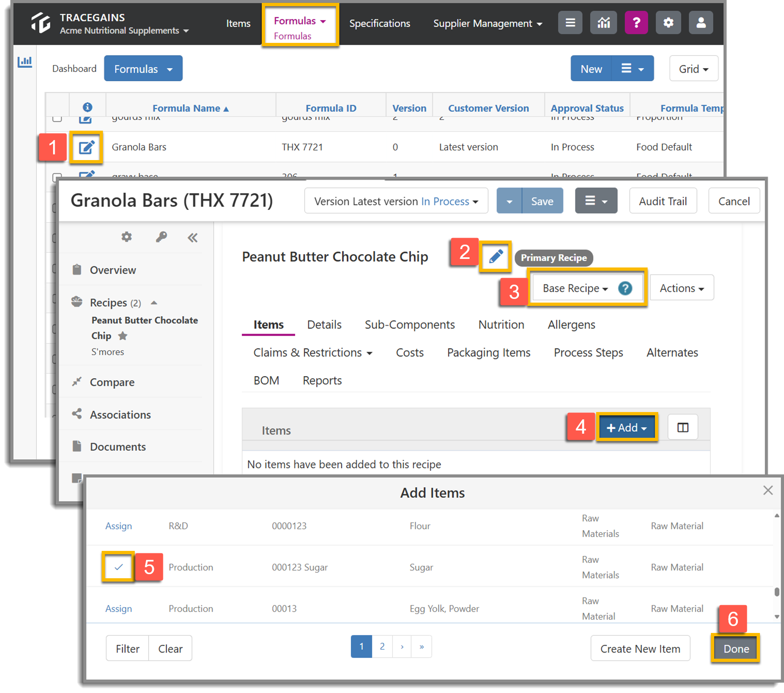This screenshot has height=693, width=784.
Task: Tick the checkbox of the gourds mix row
Action: [x=57, y=118]
